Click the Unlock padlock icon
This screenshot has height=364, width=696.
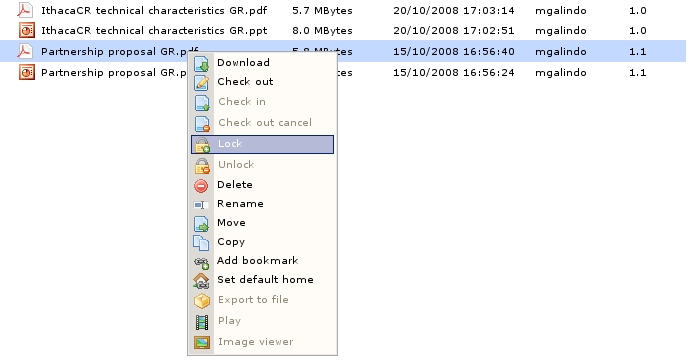[202, 166]
